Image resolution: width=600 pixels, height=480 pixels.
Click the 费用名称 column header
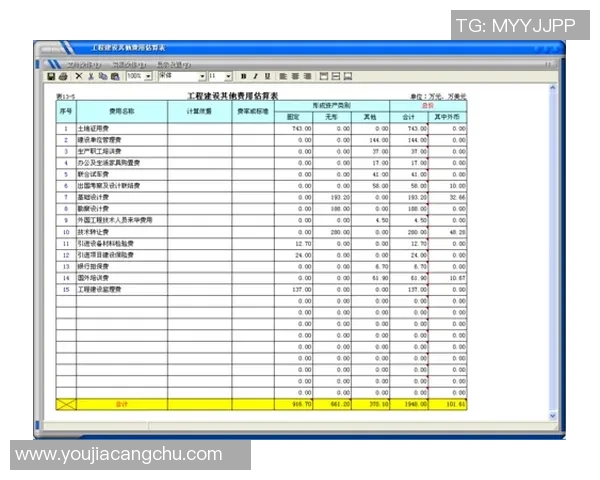pyautogui.click(x=122, y=111)
